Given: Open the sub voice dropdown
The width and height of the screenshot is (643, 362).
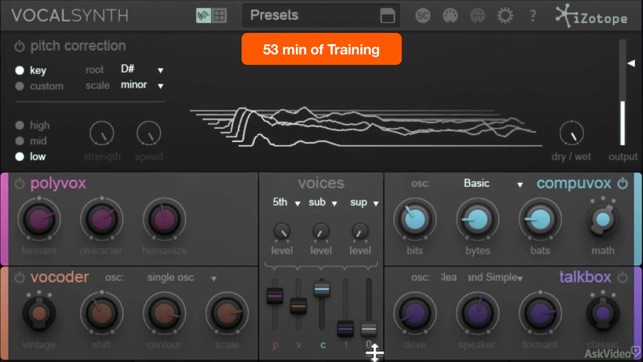Looking at the screenshot, I should [323, 203].
